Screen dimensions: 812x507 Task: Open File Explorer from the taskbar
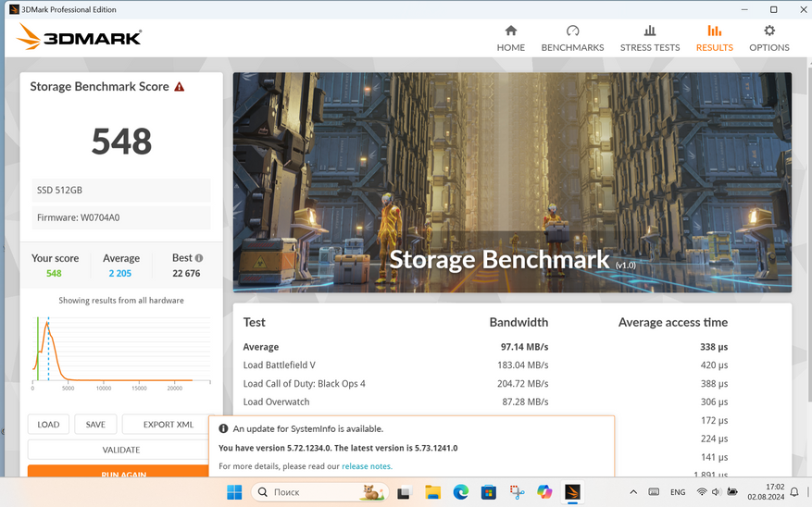432,492
